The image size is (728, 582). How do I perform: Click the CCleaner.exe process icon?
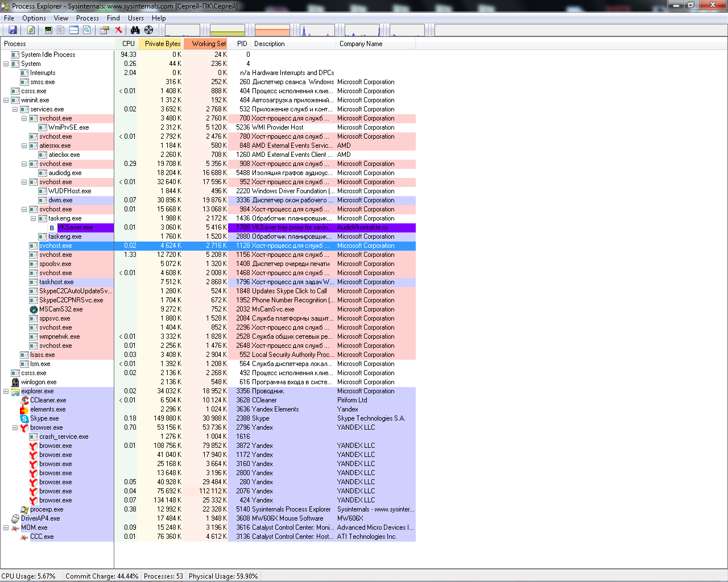pyautogui.click(x=24, y=400)
